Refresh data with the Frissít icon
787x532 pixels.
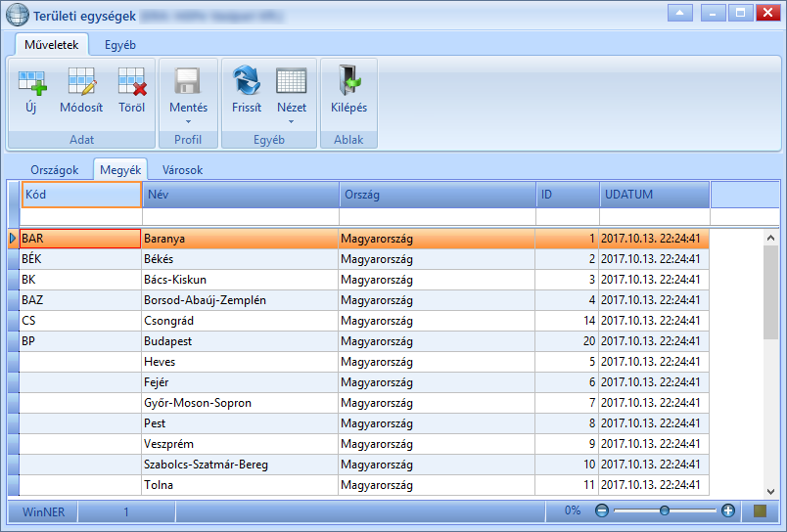tap(247, 80)
